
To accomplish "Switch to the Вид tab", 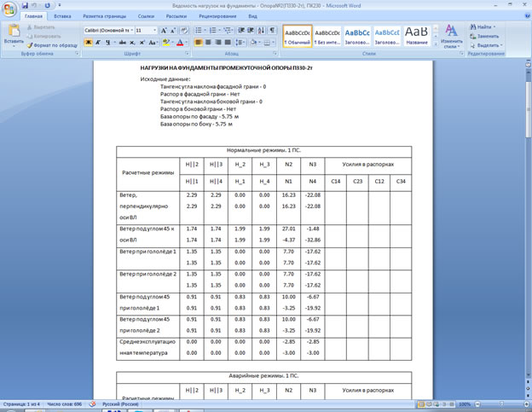I will coord(252,16).
